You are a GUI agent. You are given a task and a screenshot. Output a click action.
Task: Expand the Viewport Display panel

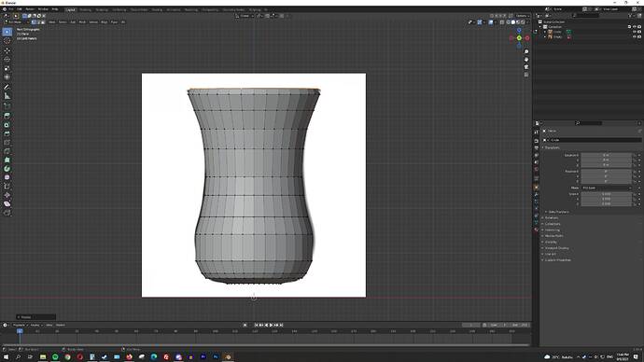click(x=556, y=248)
